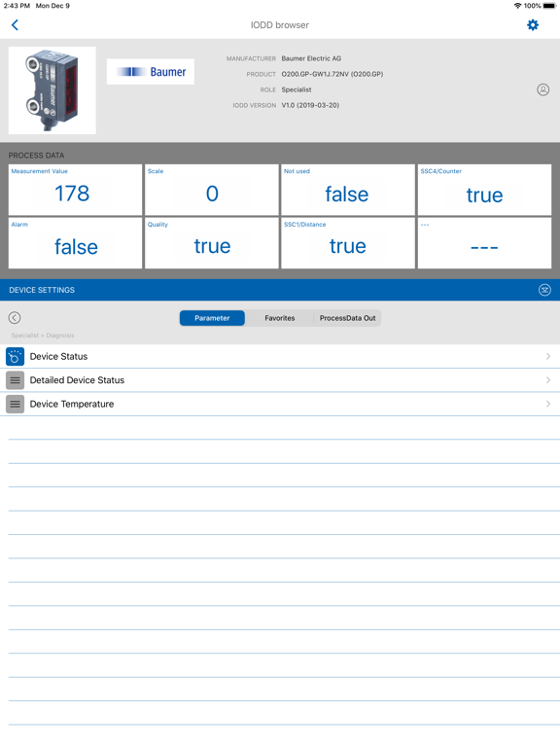560x747 pixels.
Task: Switch to the Favorites tab
Action: click(x=280, y=318)
